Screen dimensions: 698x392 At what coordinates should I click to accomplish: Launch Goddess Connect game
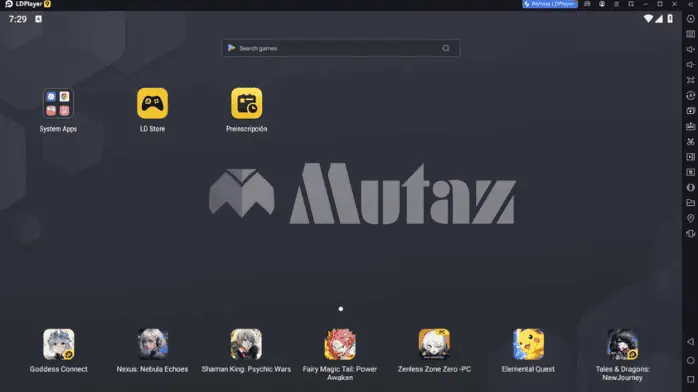tap(58, 344)
